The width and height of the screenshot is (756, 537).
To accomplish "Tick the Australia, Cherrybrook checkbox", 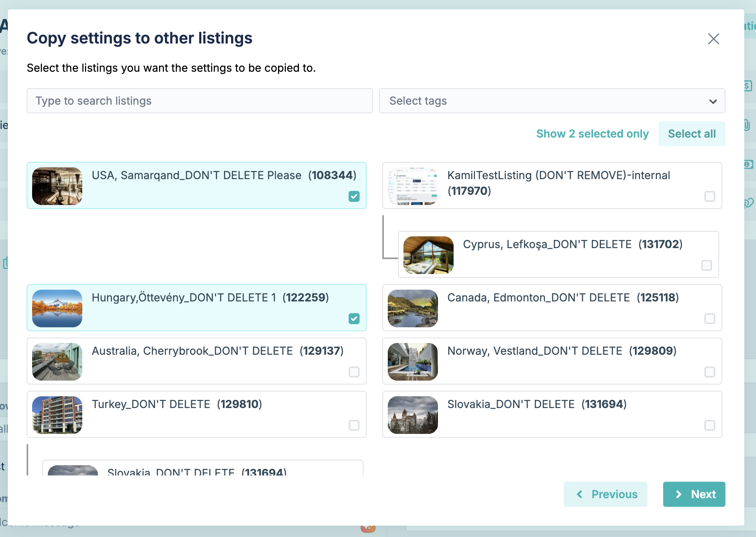I will [x=354, y=372].
